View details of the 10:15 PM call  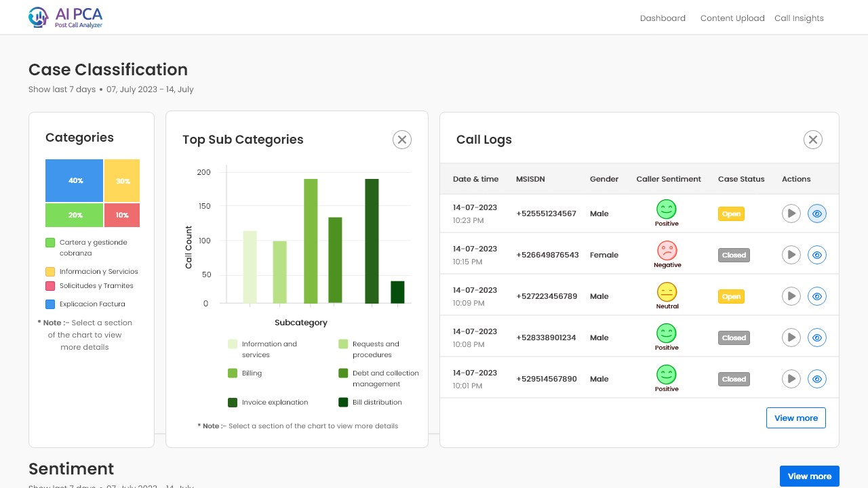pos(817,255)
